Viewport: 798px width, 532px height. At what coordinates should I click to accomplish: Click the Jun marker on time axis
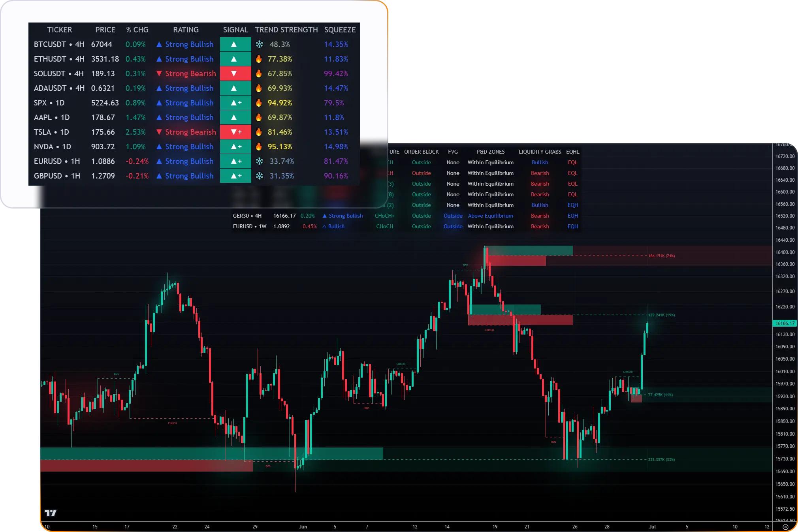click(x=303, y=526)
